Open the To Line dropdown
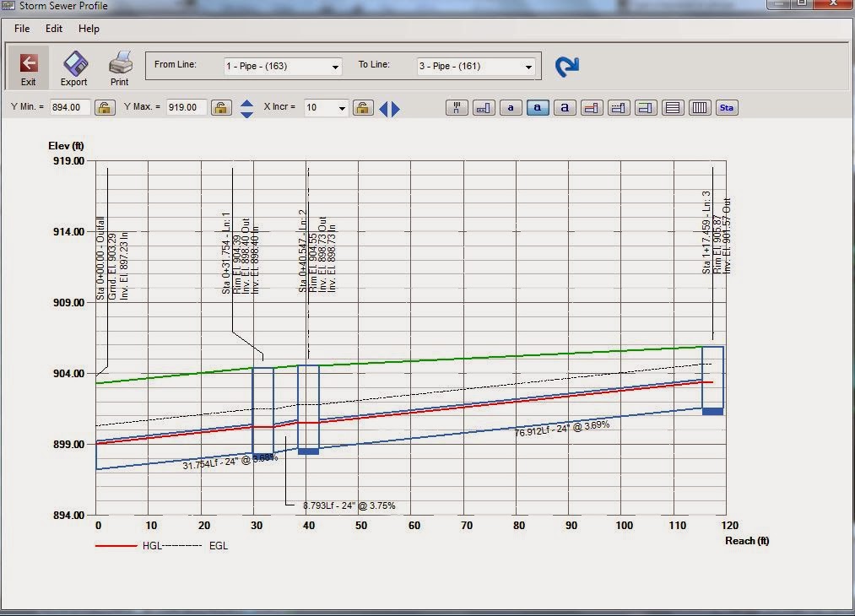Image resolution: width=855 pixels, height=616 pixels. 528,67
